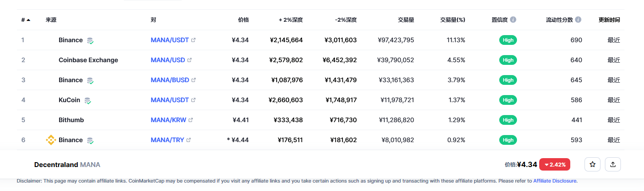Click the High confidence badge for Bithumb
Viewport: 644px width, 191px height.
[x=508, y=120]
